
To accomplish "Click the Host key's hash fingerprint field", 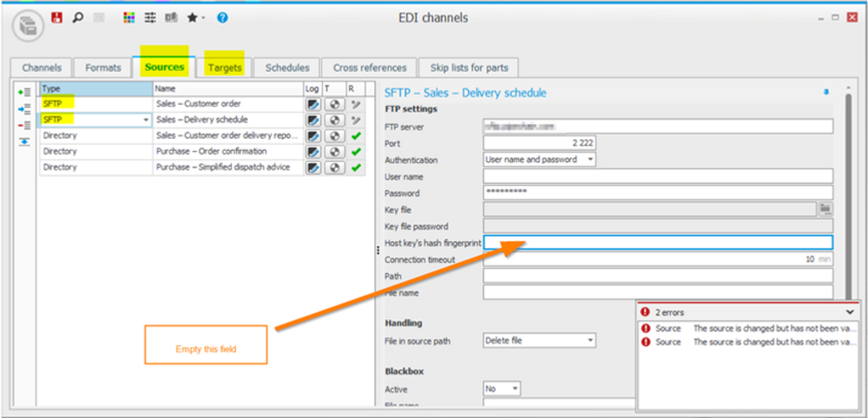I will tap(657, 243).
